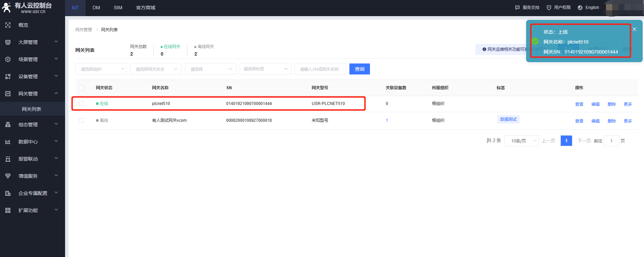Screen dimensions: 644x257
Task: Switch to the DM tab
Action: pos(96,8)
